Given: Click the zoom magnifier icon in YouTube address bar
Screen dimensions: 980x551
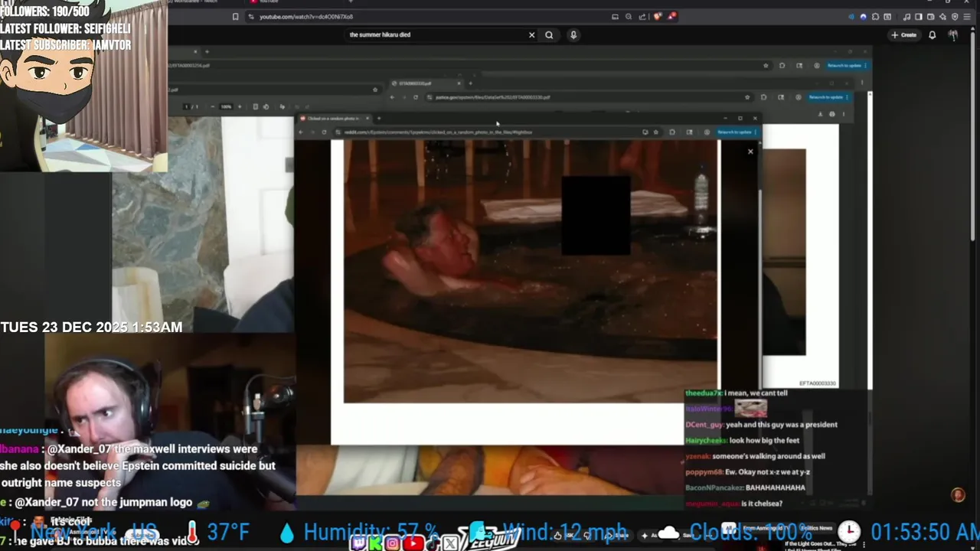Looking at the screenshot, I should coord(628,16).
